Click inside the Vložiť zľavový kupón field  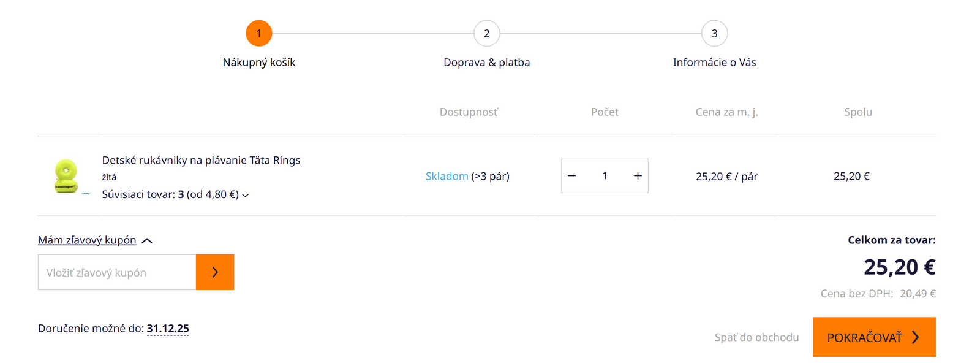pyautogui.click(x=116, y=272)
